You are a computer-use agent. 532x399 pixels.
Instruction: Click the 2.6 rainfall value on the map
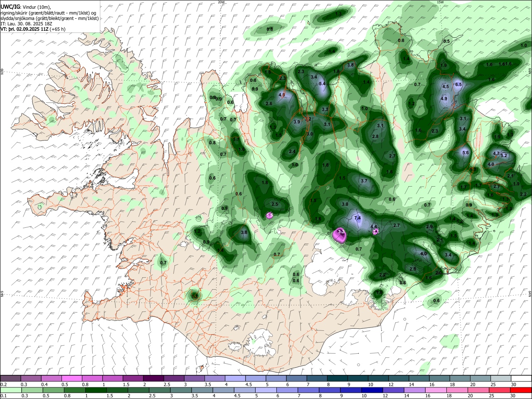(269, 103)
